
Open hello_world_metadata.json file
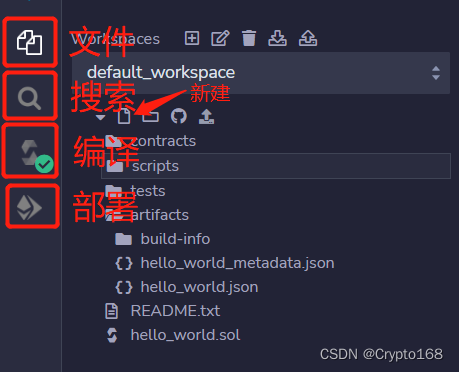pos(225,263)
